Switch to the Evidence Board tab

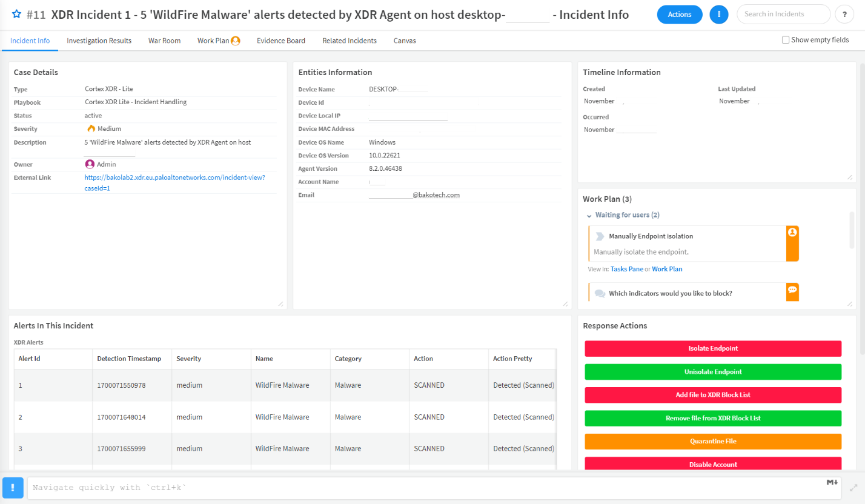click(x=281, y=41)
